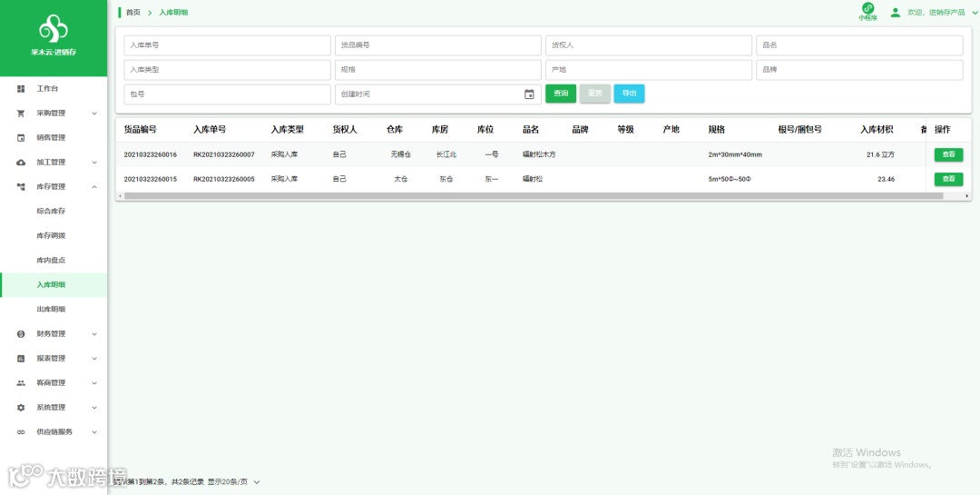Click the 报表管理 chart icon
The height and width of the screenshot is (495, 980).
21,359
